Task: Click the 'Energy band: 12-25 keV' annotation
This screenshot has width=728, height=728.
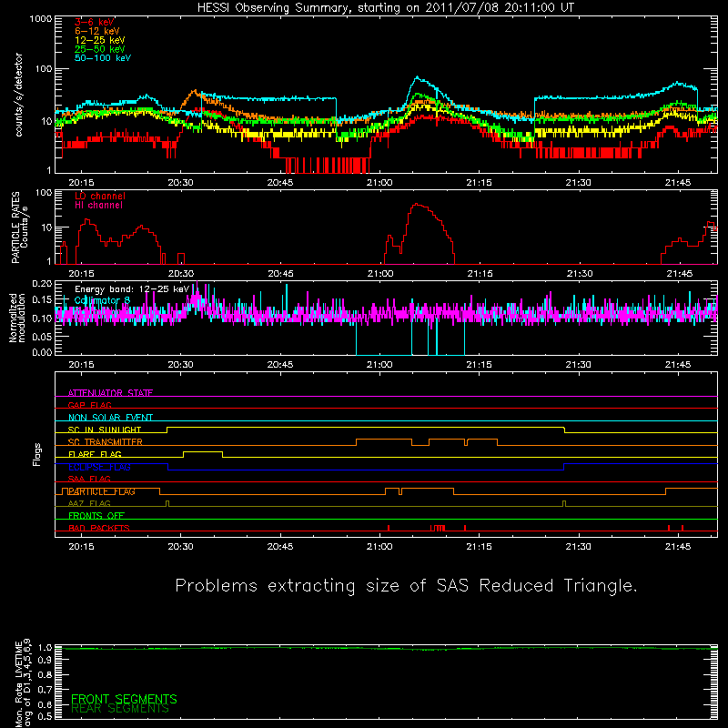Action: [132, 289]
